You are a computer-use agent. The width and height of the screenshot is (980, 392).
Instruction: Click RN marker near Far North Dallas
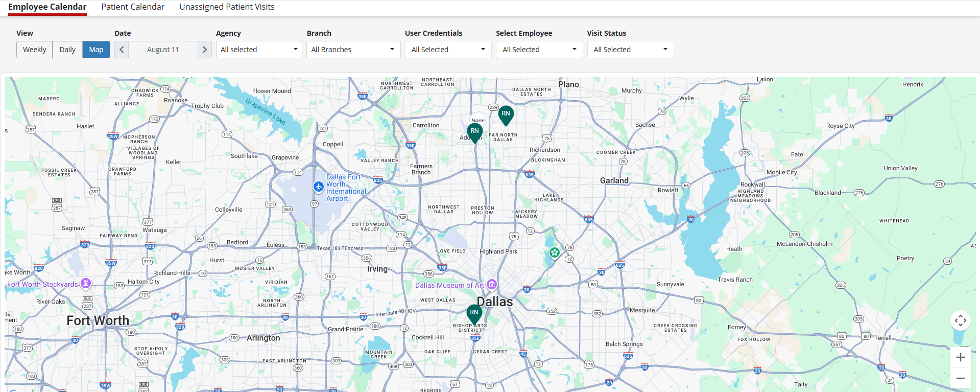coord(506,115)
